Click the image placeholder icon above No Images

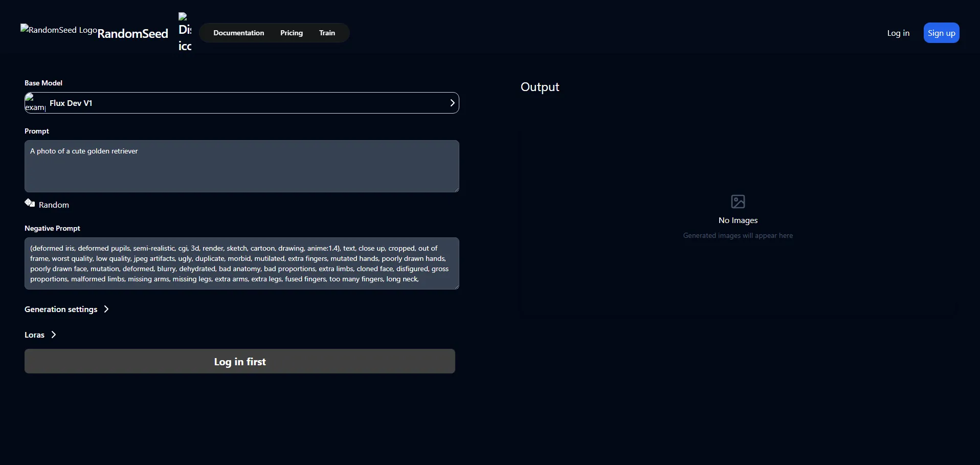point(738,202)
